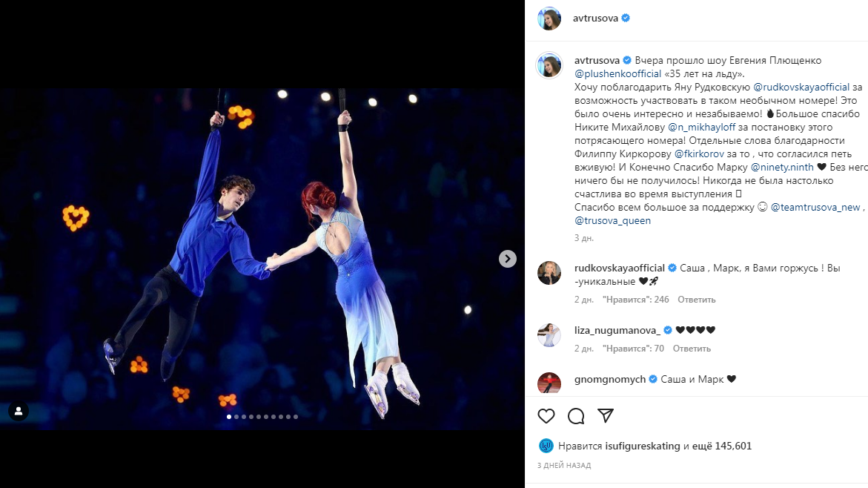This screenshot has width=868, height=488.
Task: Open liza_nugumanova_ commenter avatar
Action: tap(549, 335)
